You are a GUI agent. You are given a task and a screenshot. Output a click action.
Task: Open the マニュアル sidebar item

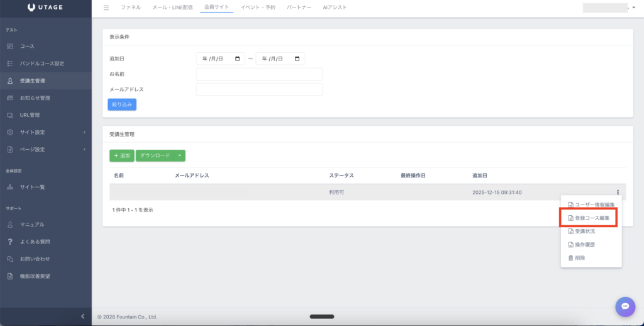45,225
